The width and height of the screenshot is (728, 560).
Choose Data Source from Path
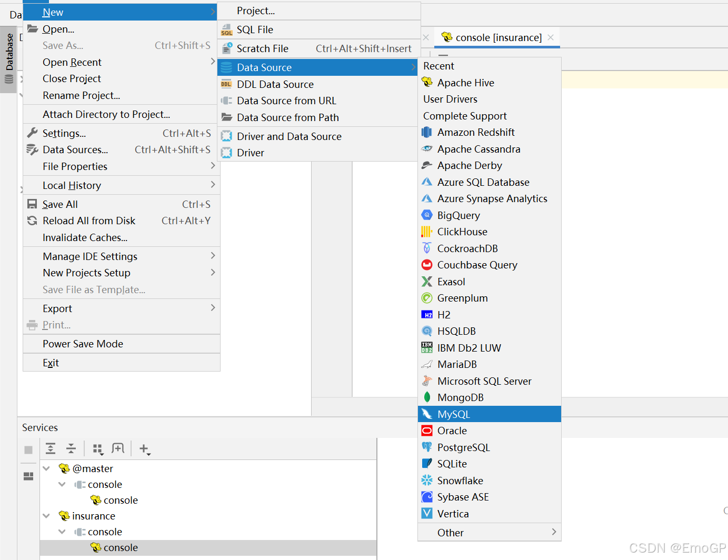tap(317, 117)
